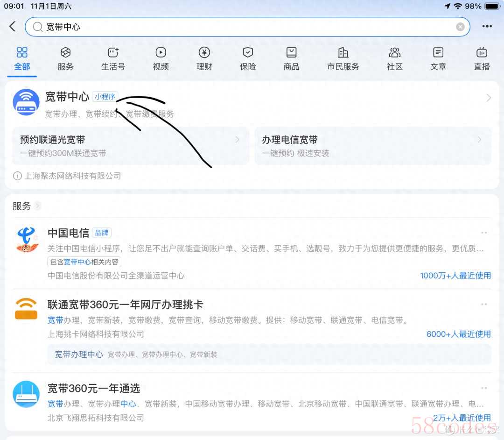Tap the info icon beside 上海聚杰网络科技有限公司

pos(17,176)
